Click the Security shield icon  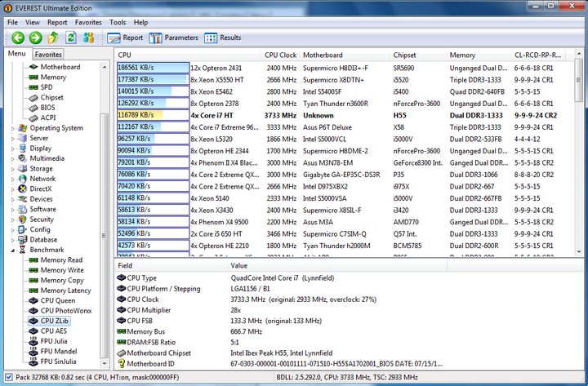click(x=23, y=220)
